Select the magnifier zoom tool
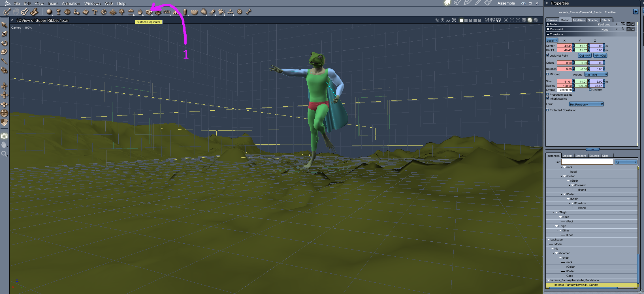Screen dimensions: 644x294 pos(4,154)
